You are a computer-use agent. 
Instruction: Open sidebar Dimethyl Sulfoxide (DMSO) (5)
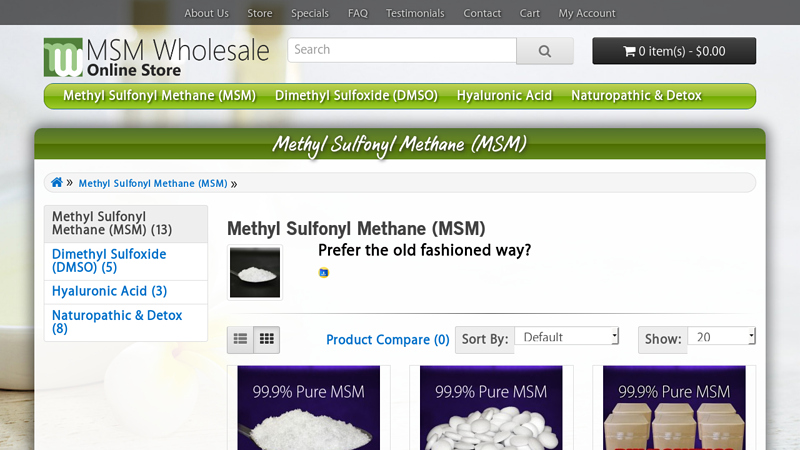[126, 261]
